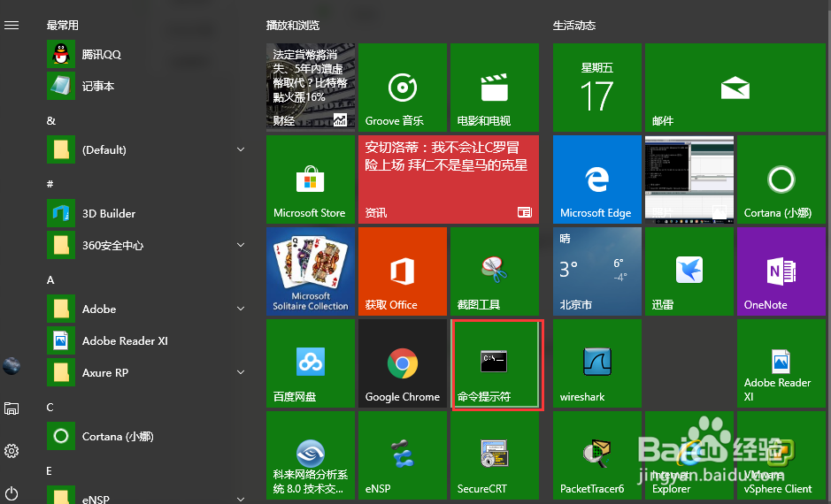Open 科来网络分析系统 tile
The height and width of the screenshot is (504, 831).
tap(311, 455)
